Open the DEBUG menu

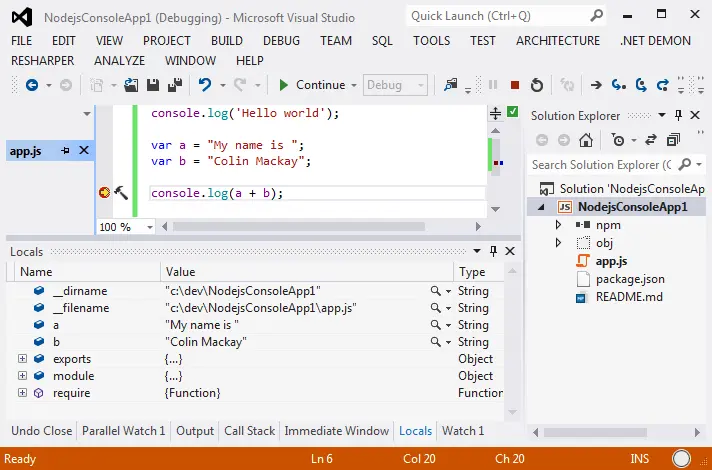coord(281,41)
